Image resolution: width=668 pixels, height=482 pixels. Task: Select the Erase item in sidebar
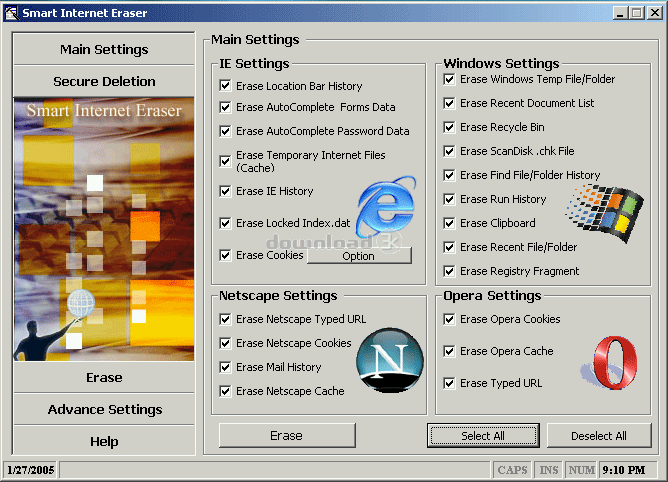coord(104,377)
